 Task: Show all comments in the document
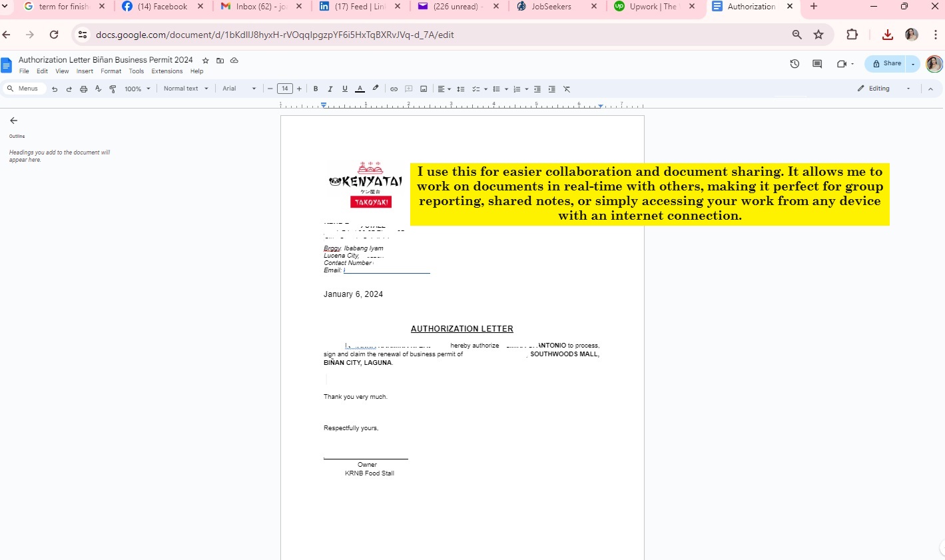point(817,64)
